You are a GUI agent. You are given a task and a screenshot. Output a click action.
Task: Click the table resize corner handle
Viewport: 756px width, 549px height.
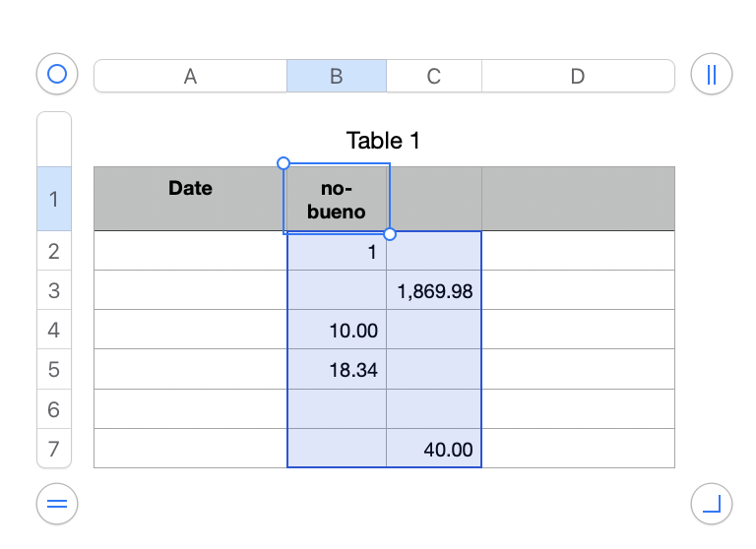(712, 505)
